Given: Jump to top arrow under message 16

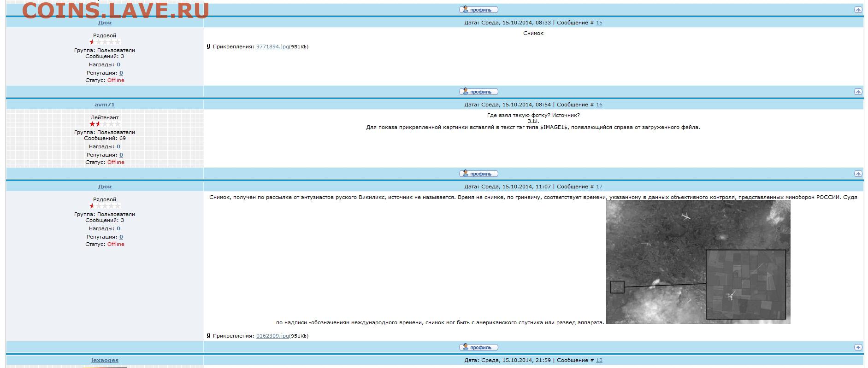Looking at the screenshot, I should point(858,174).
